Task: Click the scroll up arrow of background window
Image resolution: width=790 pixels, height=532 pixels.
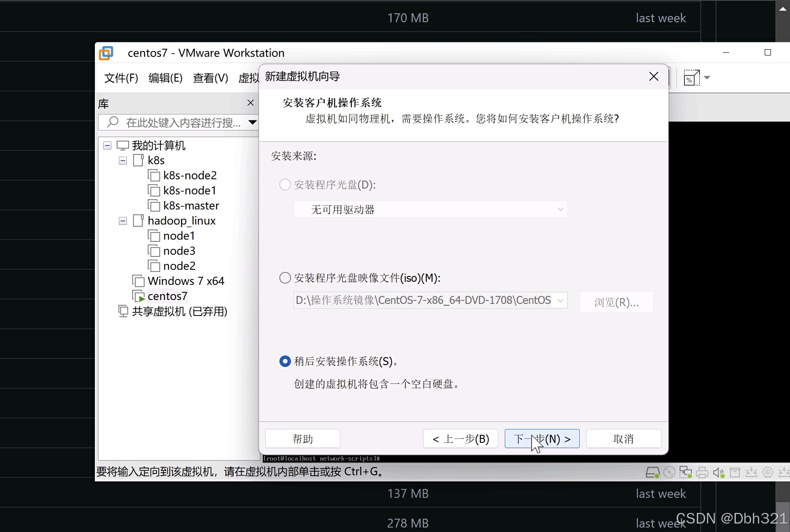Action: pos(783,8)
